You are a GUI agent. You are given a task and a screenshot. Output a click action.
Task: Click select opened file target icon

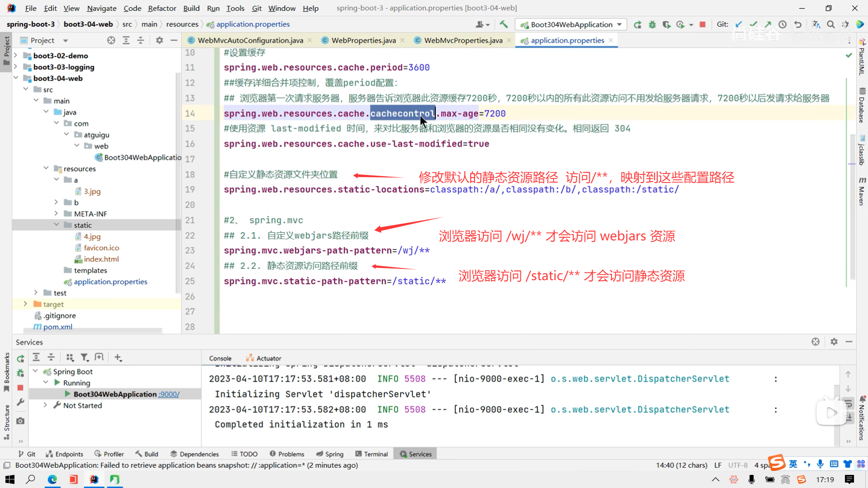tap(111, 40)
